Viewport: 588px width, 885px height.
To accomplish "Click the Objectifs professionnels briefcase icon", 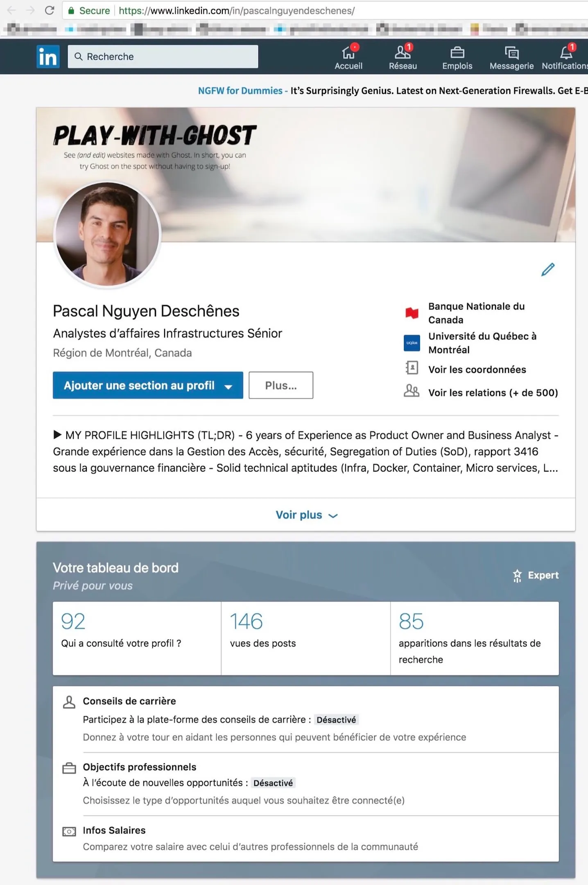I will tap(69, 768).
